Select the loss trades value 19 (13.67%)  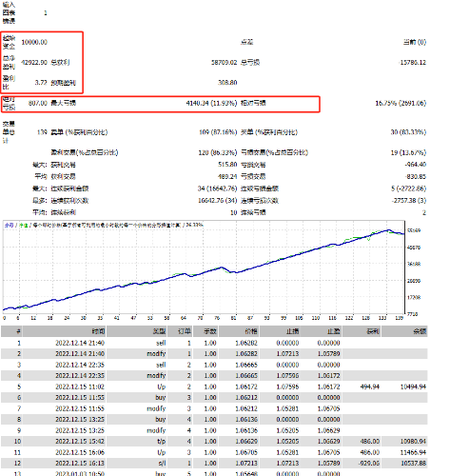pyautogui.click(x=408, y=152)
